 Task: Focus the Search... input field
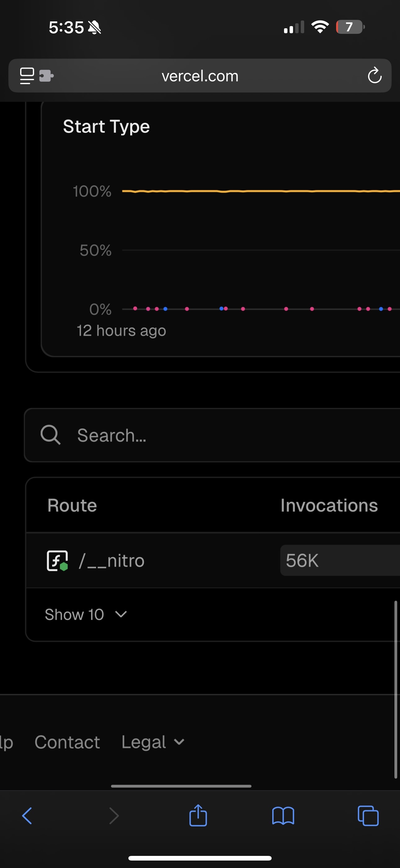212,435
